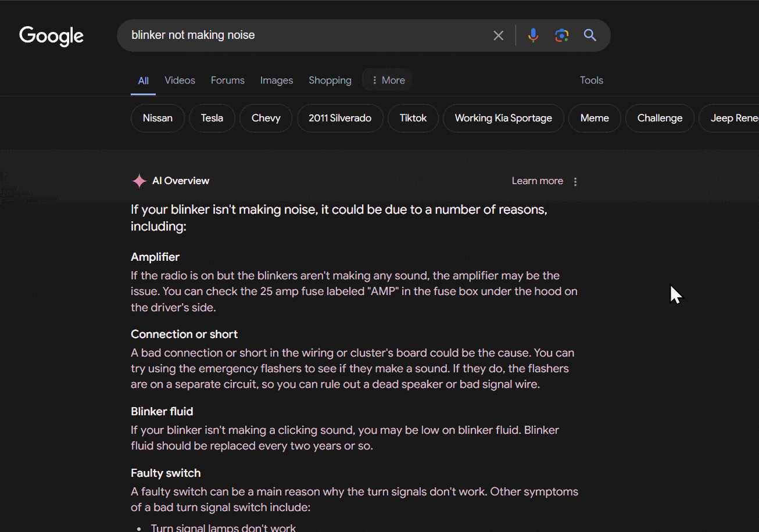Viewport: 759px width, 532px height.
Task: Select the 2011 Silverado filter chip
Action: coord(340,118)
